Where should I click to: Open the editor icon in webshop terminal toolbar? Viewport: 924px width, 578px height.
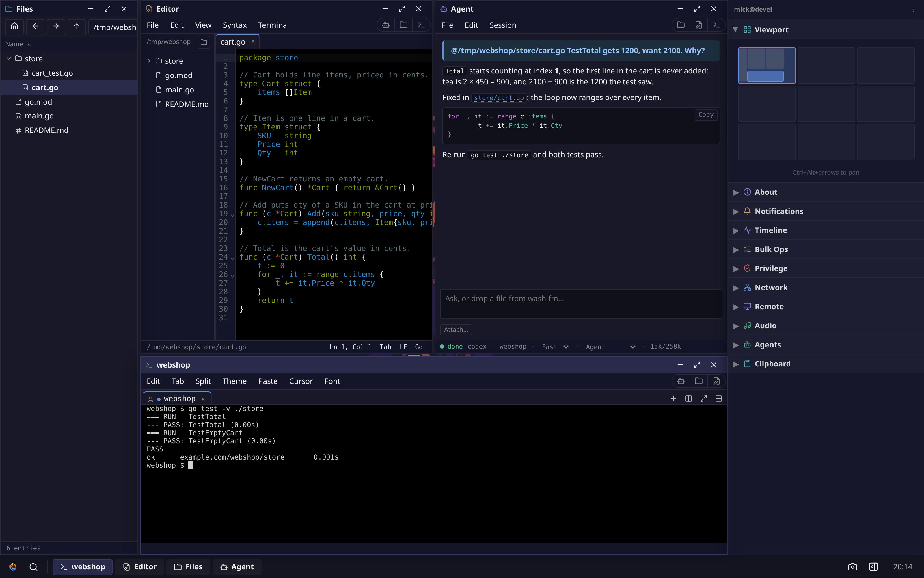(716, 381)
